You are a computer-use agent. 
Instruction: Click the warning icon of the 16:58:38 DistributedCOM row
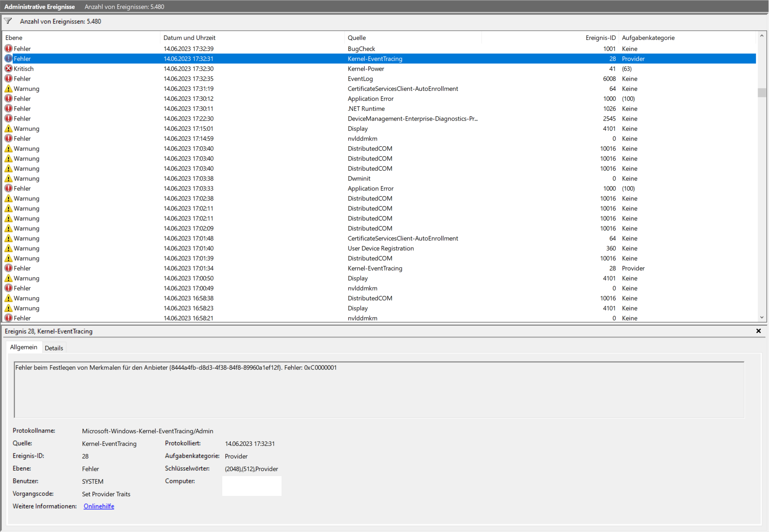point(8,298)
